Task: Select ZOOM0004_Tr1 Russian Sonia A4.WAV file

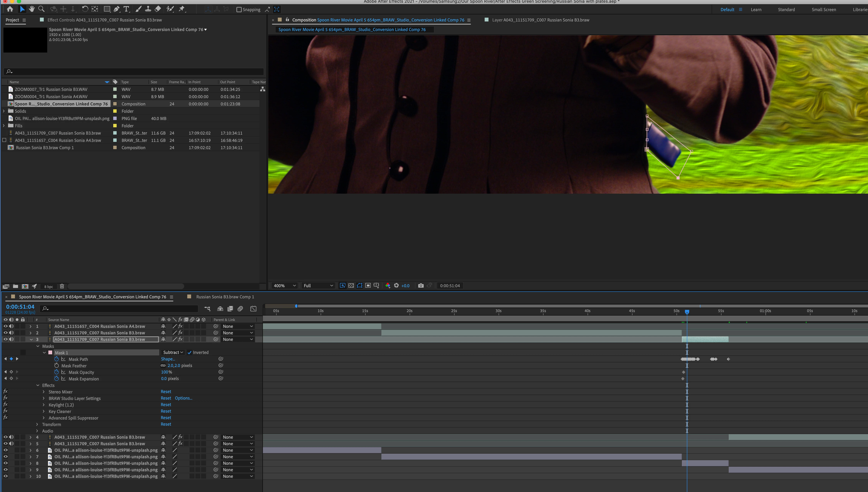Action: [x=51, y=97]
